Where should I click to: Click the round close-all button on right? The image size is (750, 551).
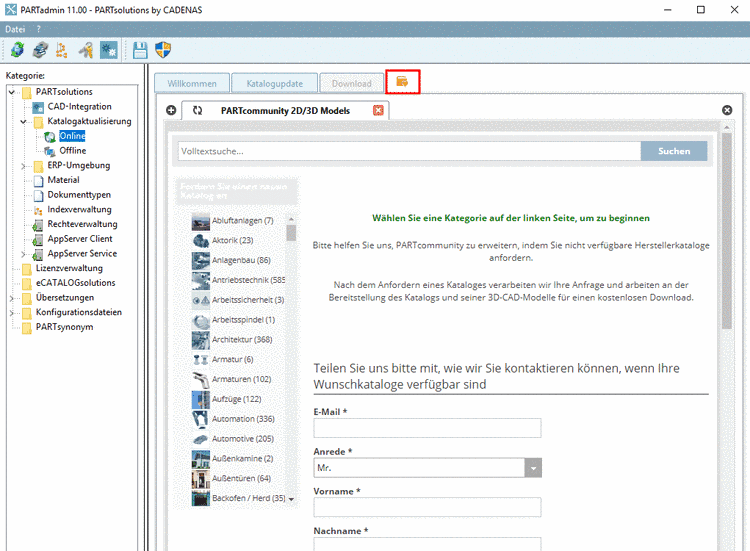pos(727,110)
